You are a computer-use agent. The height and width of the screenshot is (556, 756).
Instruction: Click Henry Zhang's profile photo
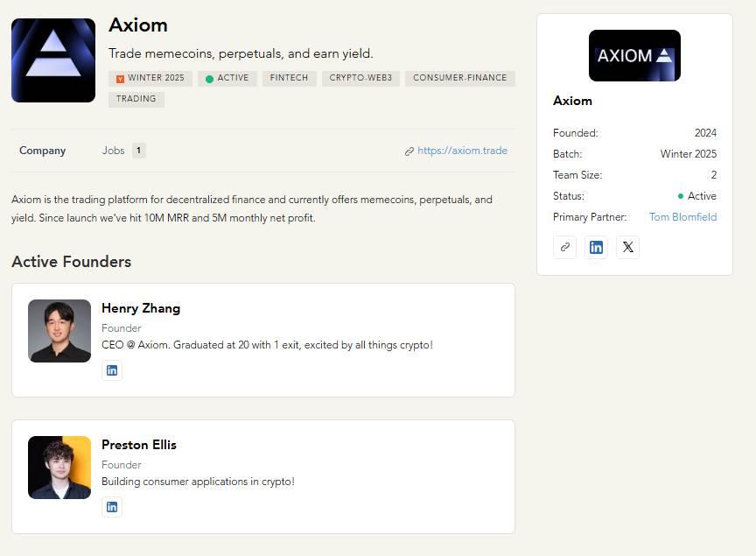[x=59, y=331]
